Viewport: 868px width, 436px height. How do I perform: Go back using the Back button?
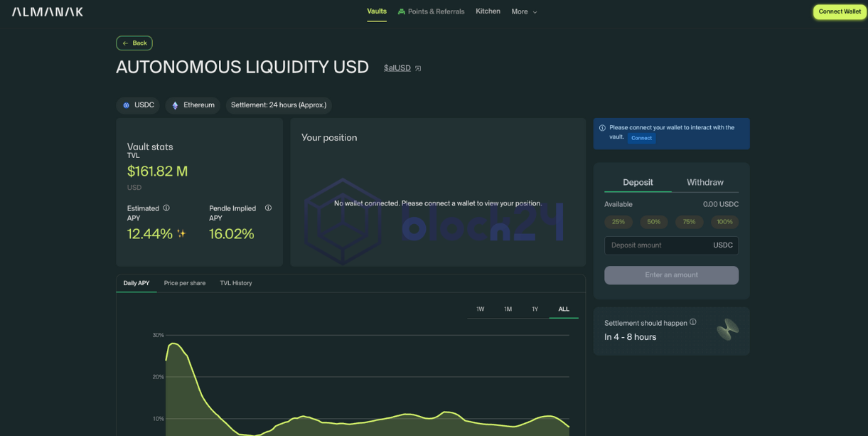point(134,43)
